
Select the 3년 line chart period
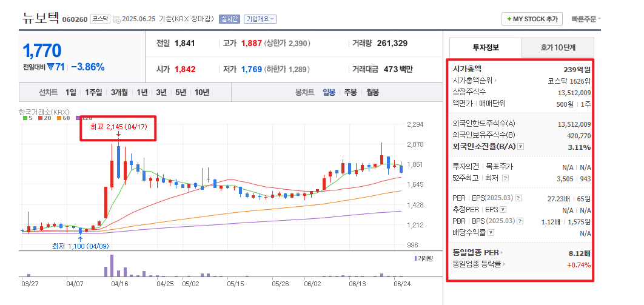161,92
